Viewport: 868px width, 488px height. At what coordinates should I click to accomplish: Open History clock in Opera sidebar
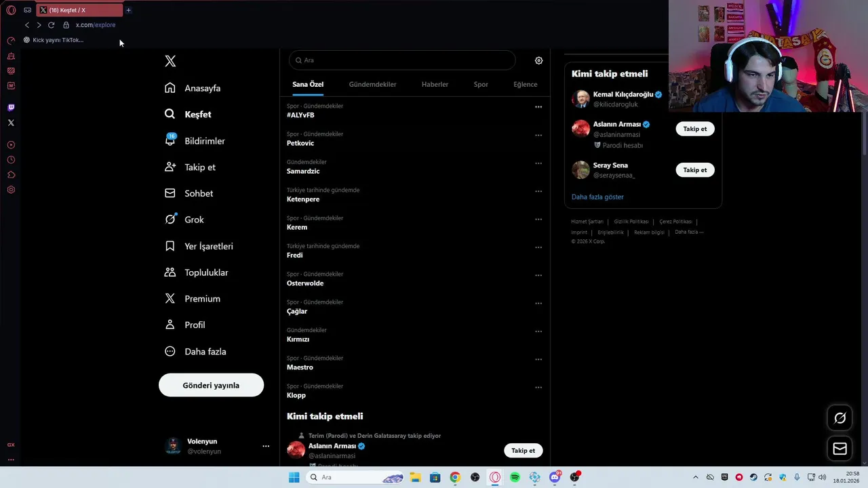(x=11, y=160)
